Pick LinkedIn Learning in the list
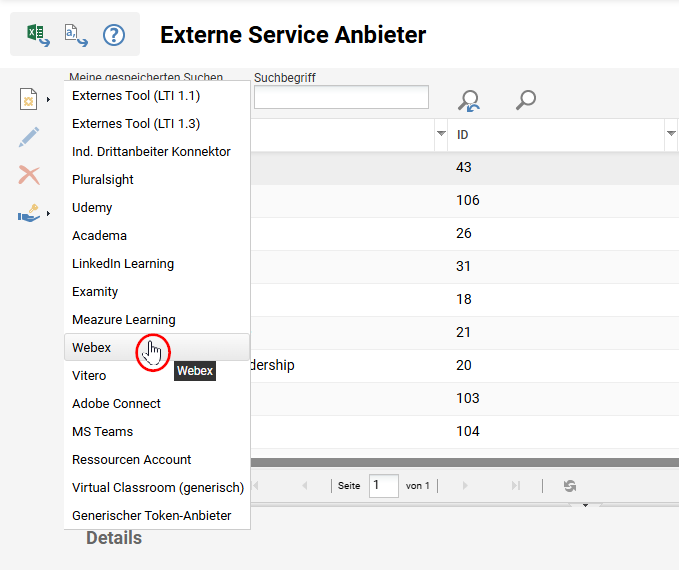Image resolution: width=679 pixels, height=570 pixels. click(157, 264)
